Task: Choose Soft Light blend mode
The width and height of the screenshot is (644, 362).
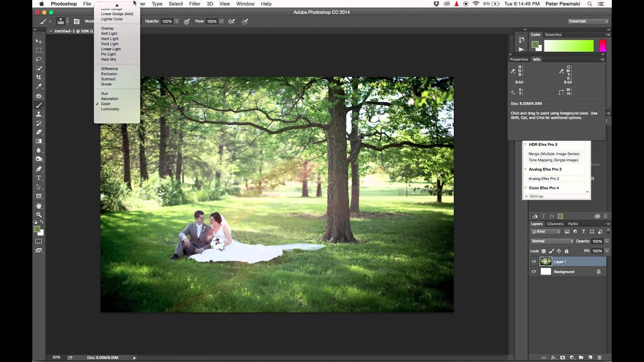Action: (109, 34)
